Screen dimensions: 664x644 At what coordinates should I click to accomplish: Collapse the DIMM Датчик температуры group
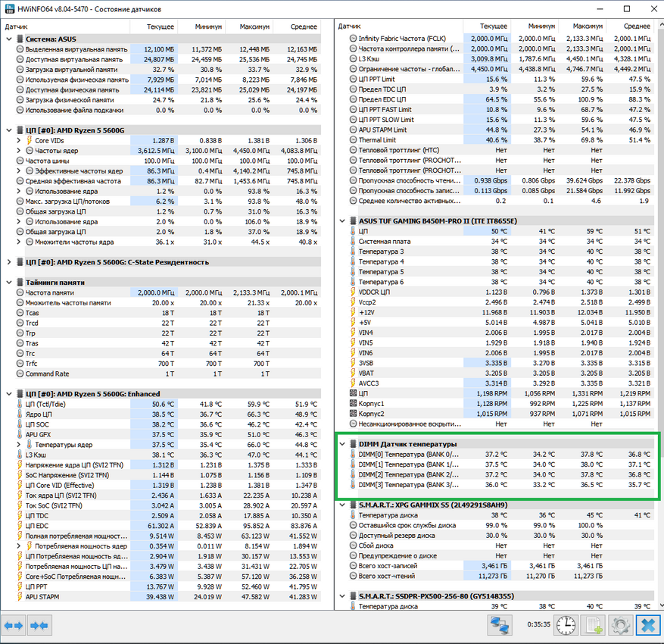(x=342, y=444)
